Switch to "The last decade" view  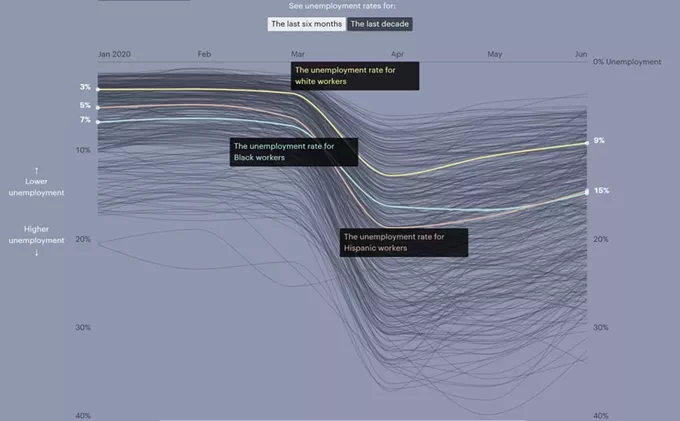(379, 24)
